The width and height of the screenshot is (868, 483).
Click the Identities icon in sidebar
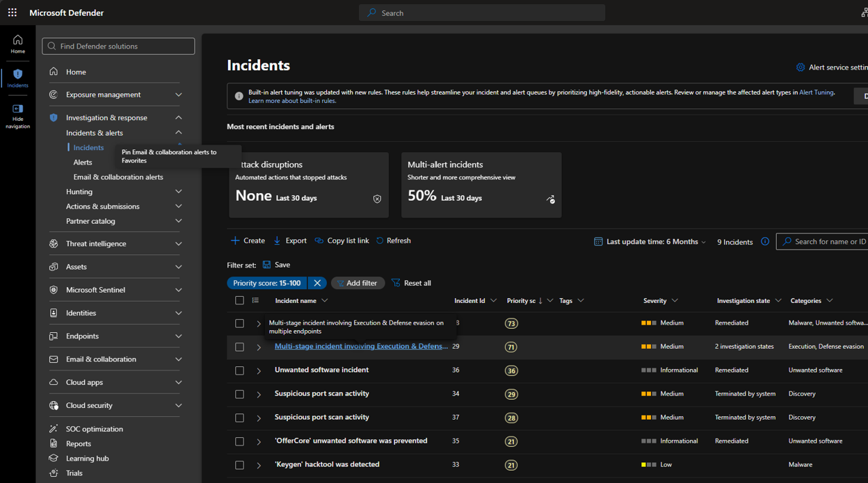(x=54, y=313)
